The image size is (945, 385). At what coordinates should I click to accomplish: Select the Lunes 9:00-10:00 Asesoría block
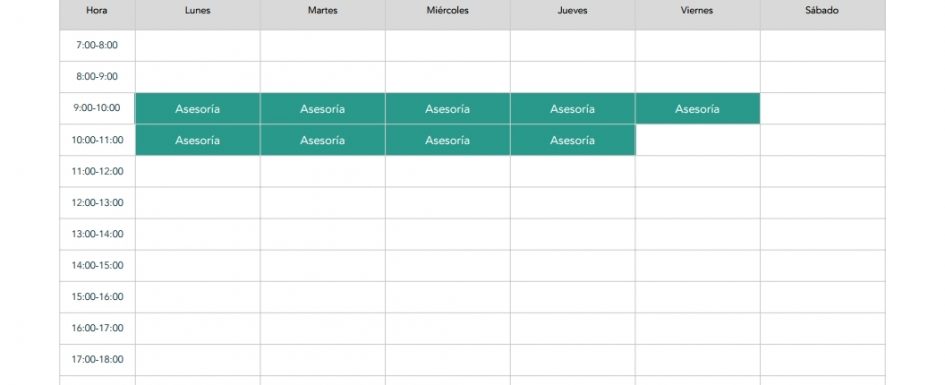tap(198, 108)
